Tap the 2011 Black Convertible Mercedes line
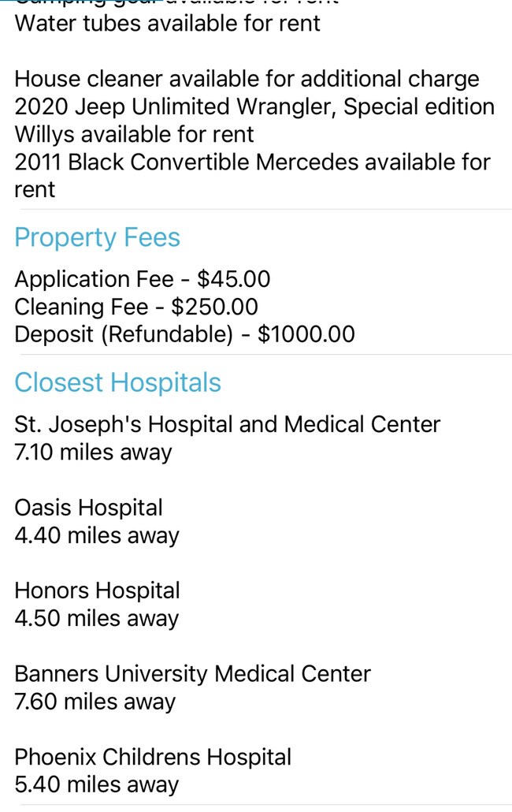Viewport: 512px width, 812px height. pyautogui.click(x=252, y=176)
